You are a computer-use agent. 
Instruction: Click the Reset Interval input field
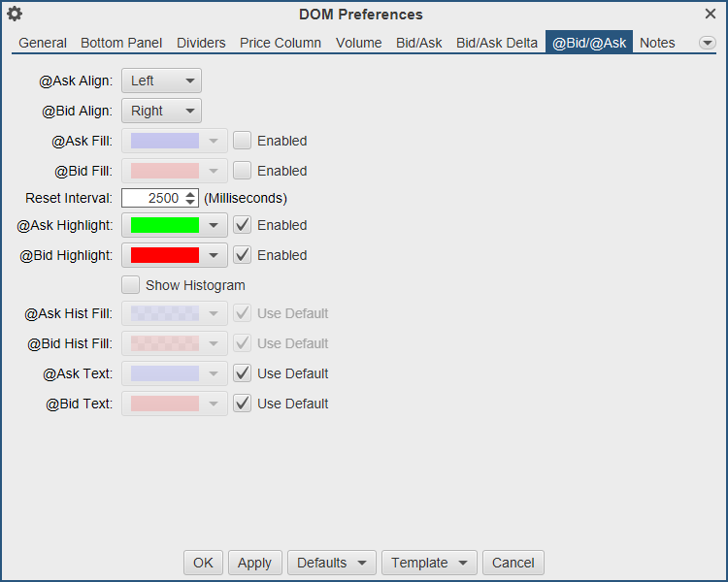151,198
